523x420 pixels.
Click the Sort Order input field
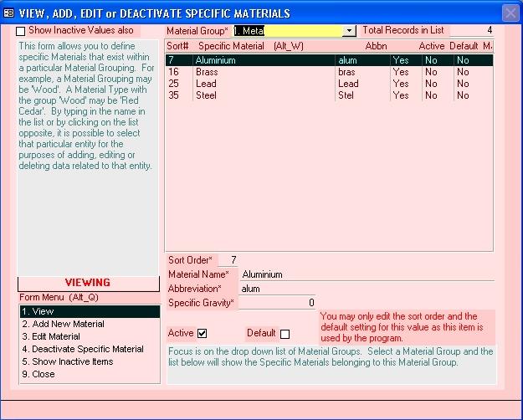tap(228, 260)
